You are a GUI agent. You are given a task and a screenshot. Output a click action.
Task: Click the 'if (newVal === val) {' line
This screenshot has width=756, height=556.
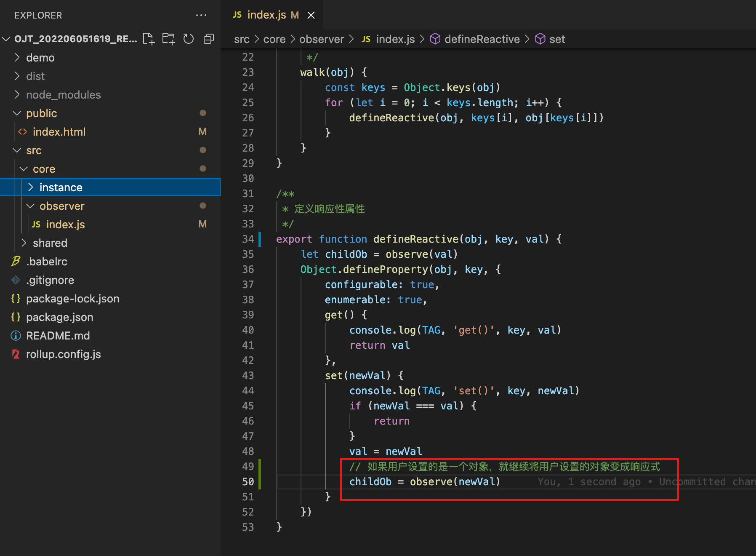tap(413, 406)
